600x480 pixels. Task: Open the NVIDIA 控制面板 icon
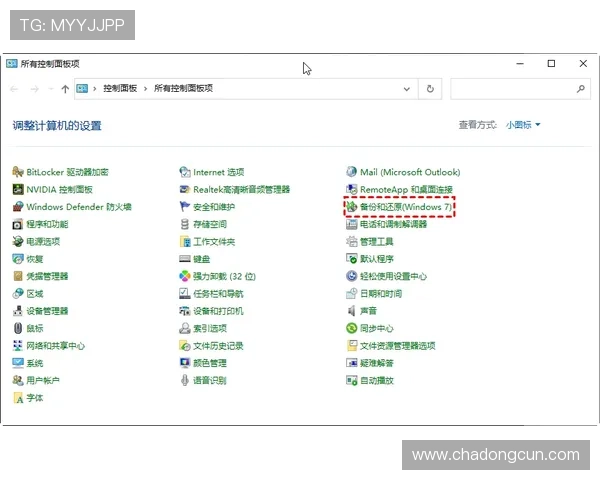point(18,189)
